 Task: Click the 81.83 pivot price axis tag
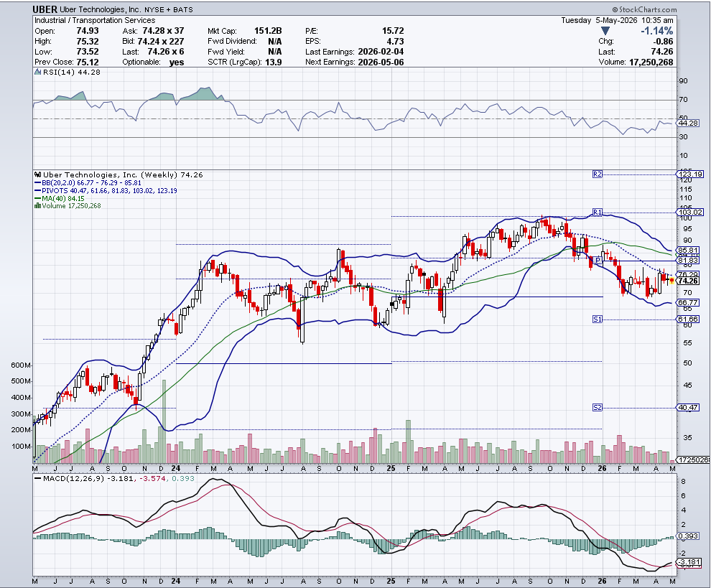pyautogui.click(x=688, y=261)
